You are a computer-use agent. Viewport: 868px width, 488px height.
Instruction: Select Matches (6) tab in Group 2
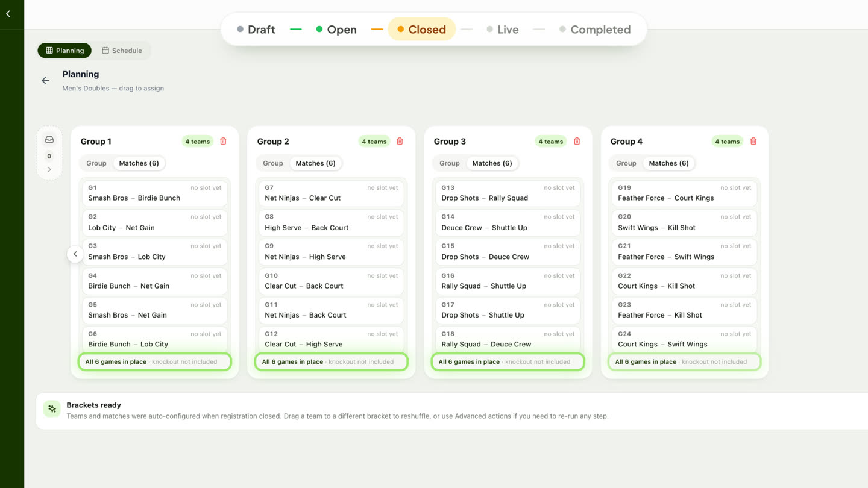[316, 163]
